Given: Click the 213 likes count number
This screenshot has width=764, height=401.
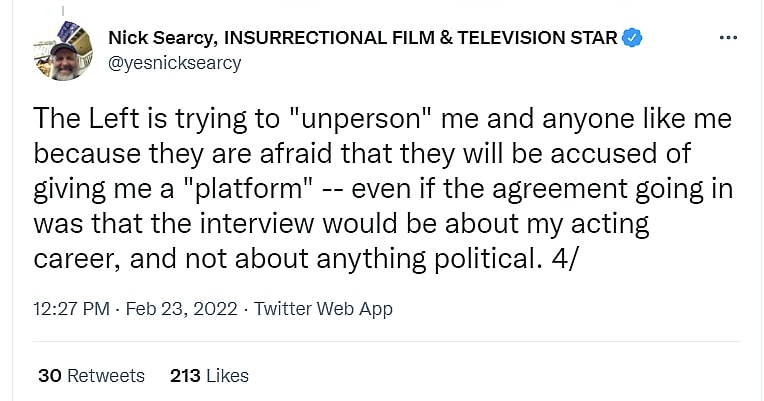Looking at the screenshot, I should pos(186,376).
